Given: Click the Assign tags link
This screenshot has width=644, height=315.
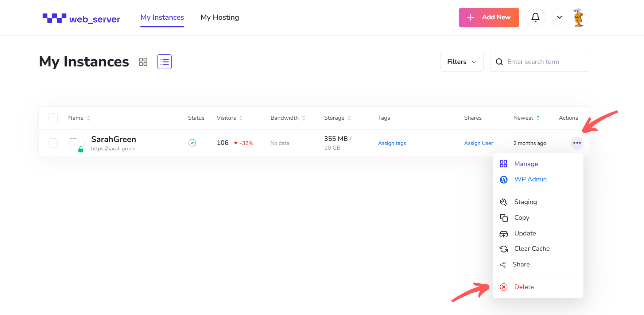Looking at the screenshot, I should tap(392, 143).
